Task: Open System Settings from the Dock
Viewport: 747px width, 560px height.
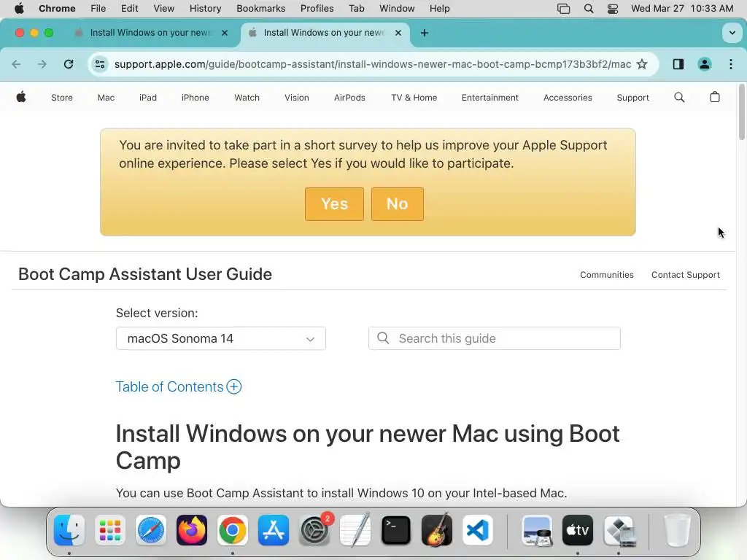Action: coord(314,530)
